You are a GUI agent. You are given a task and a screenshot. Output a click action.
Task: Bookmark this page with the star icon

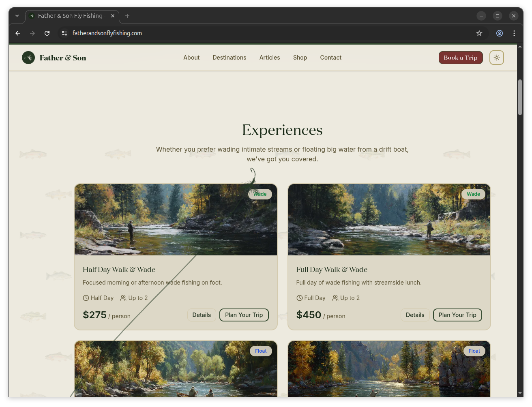coord(479,33)
